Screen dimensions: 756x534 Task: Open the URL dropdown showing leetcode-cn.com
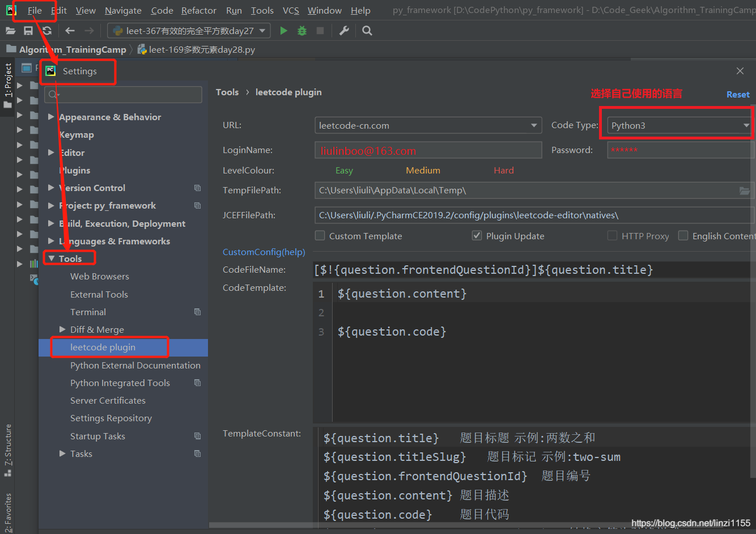[533, 125]
